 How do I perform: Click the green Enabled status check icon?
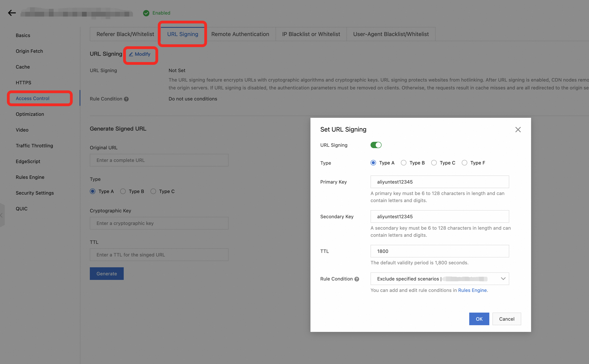[x=146, y=13]
